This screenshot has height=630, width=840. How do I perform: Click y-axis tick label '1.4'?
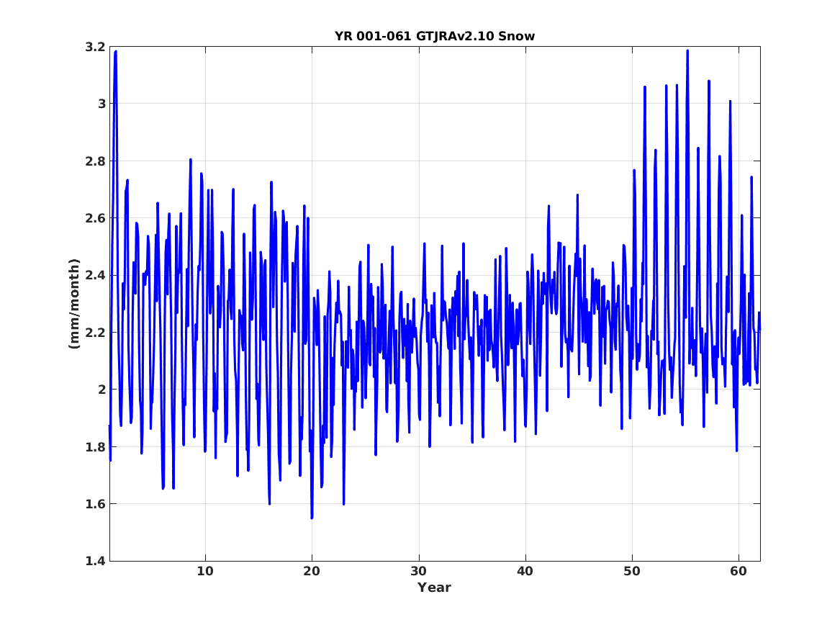[95, 562]
